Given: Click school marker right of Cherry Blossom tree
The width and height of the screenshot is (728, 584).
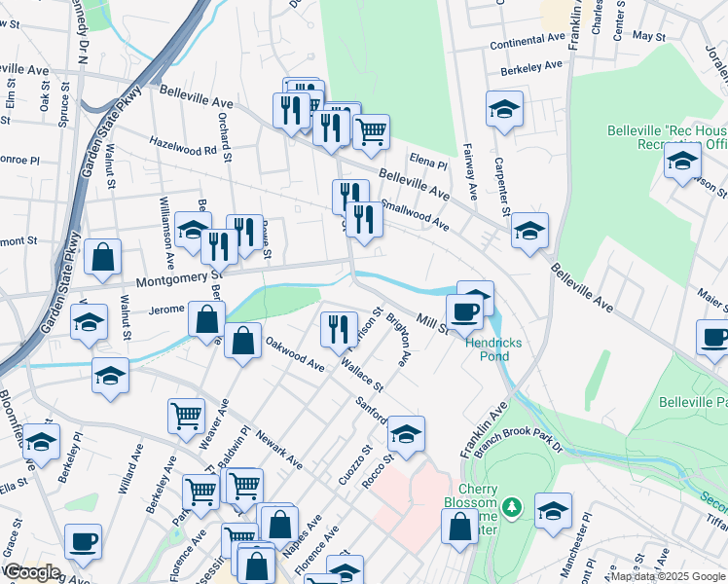Looking at the screenshot, I should click(553, 510).
